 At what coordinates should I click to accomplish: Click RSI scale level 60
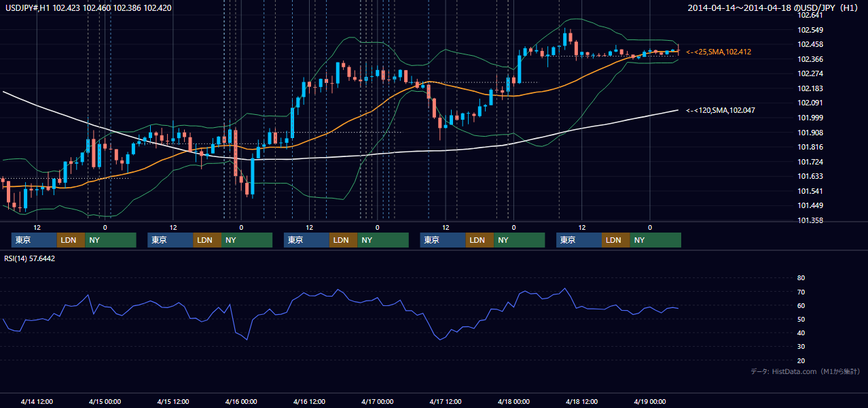coord(801,305)
